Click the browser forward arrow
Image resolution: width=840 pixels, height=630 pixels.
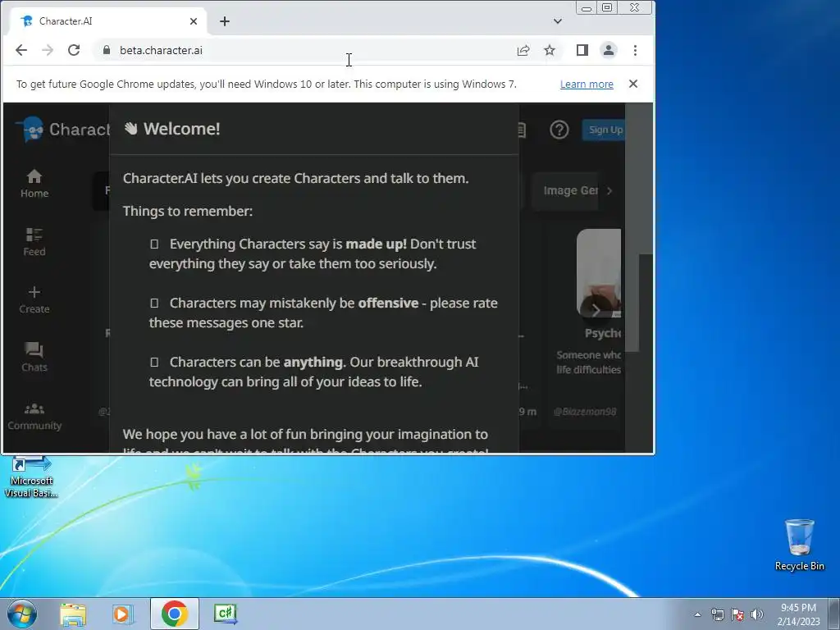(x=48, y=50)
